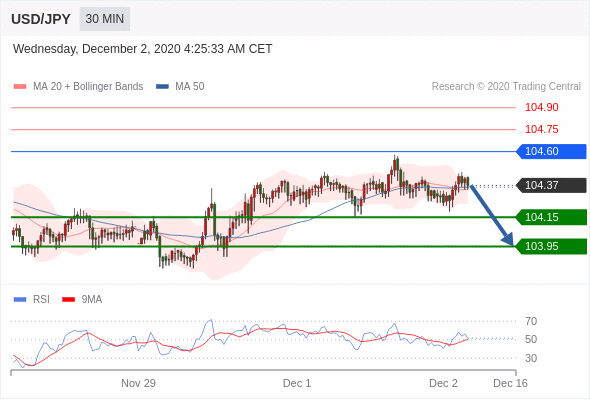
Task: Click the Dec 1 date axis label
Action: (297, 383)
